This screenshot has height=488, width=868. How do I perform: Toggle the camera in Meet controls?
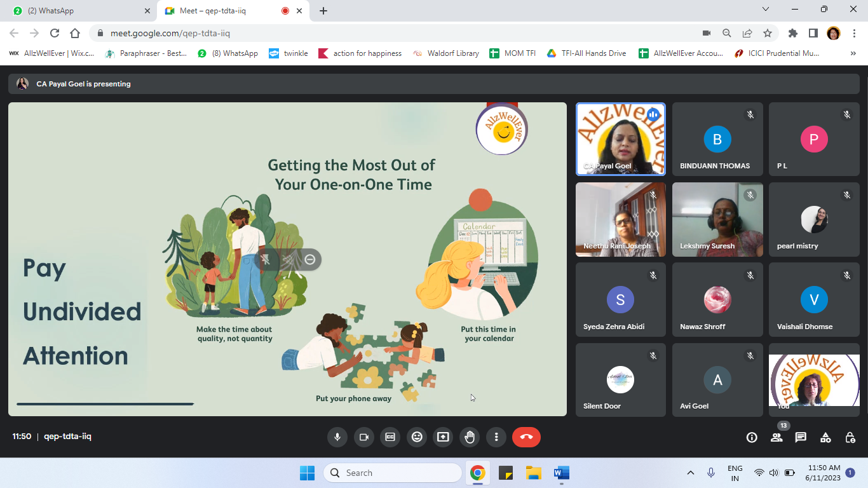pyautogui.click(x=364, y=437)
